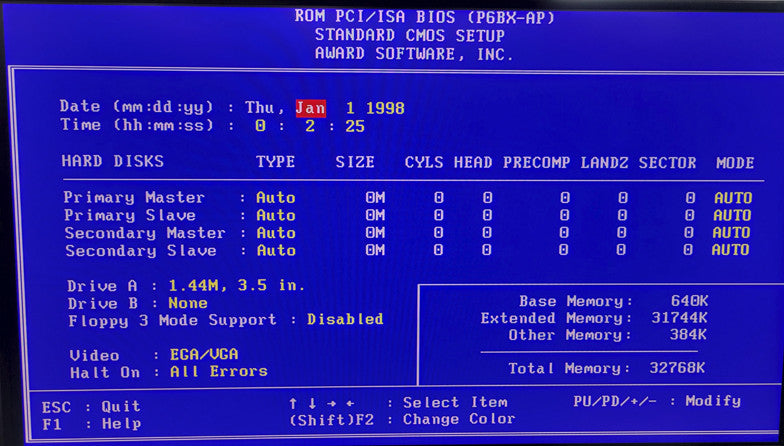Click the HARD DISKS column heading
784x446 pixels.
112,161
